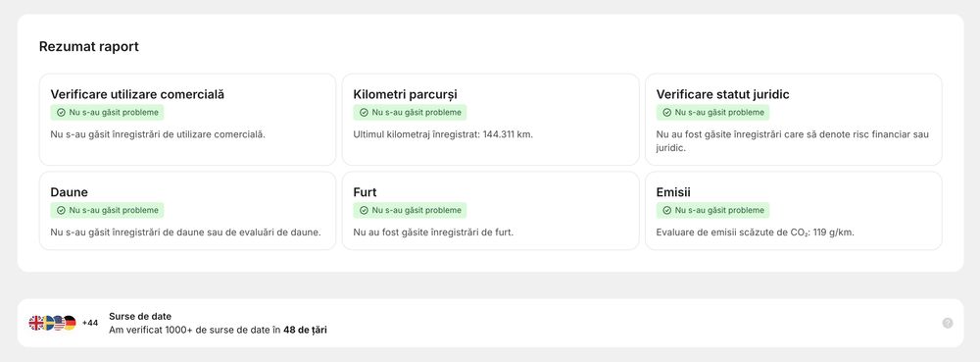This screenshot has height=362, width=980.
Task: Click the +44 more countries label
Action: click(90, 323)
